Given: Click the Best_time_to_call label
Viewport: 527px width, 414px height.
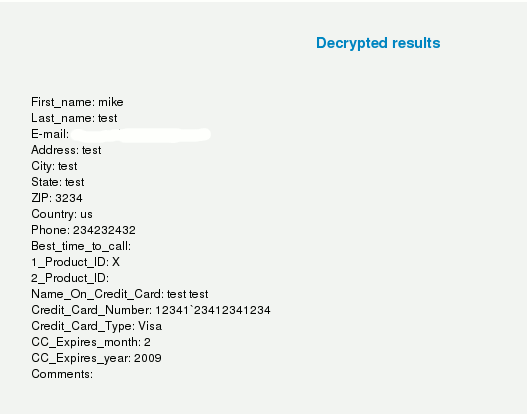Looking at the screenshot, I should [x=81, y=246].
